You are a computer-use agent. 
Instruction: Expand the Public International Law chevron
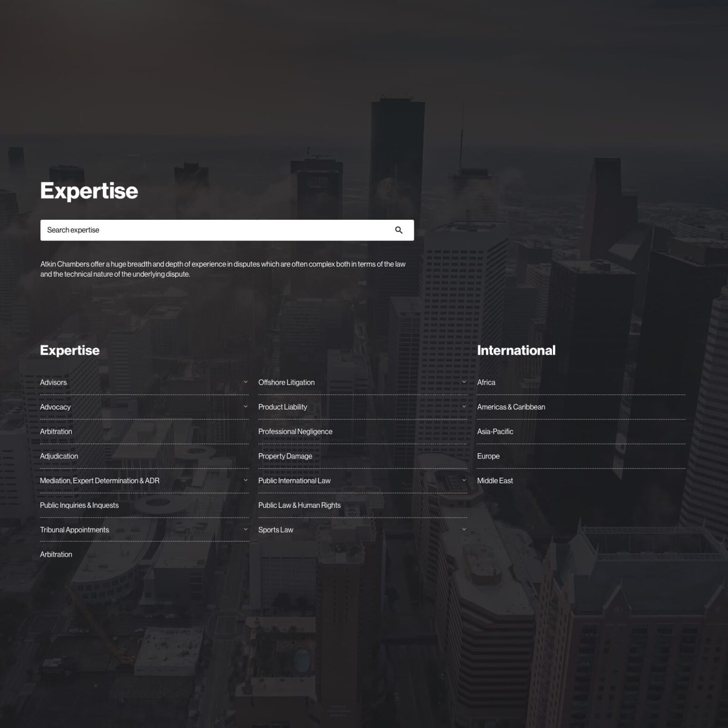tap(464, 480)
